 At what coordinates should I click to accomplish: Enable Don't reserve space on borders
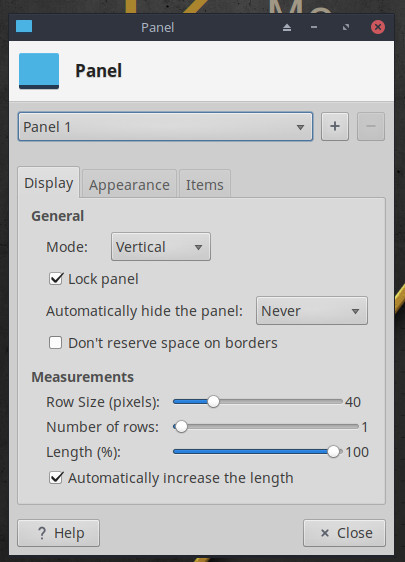(56, 343)
